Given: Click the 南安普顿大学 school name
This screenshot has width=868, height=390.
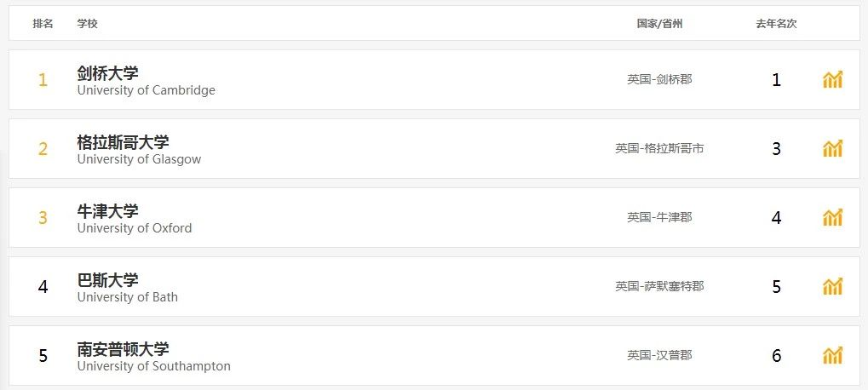Looking at the screenshot, I should (123, 349).
